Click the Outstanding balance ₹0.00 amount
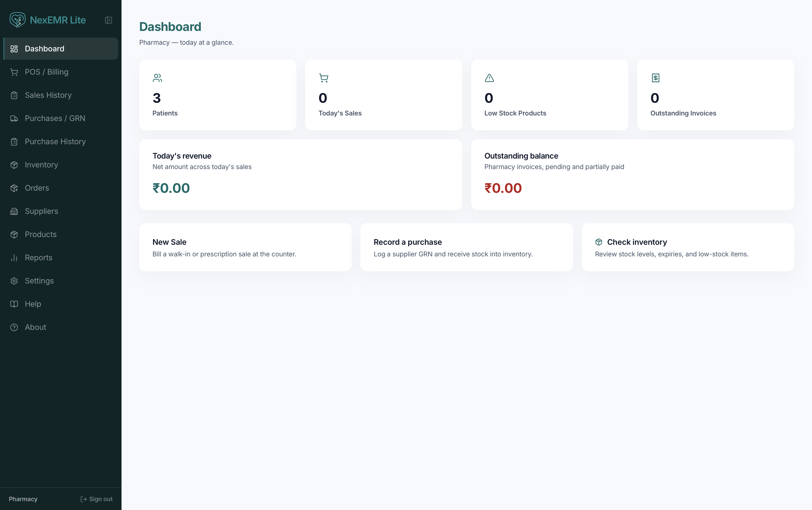The image size is (812, 510). 503,188
